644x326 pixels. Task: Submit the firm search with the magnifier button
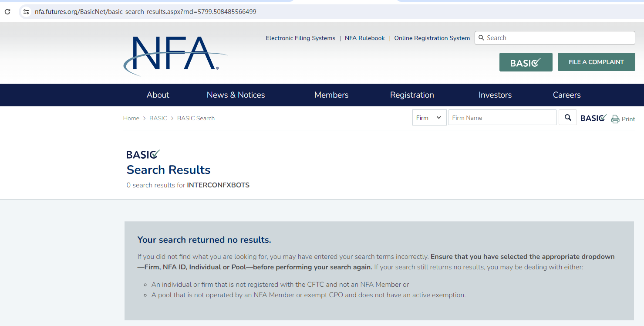(568, 117)
